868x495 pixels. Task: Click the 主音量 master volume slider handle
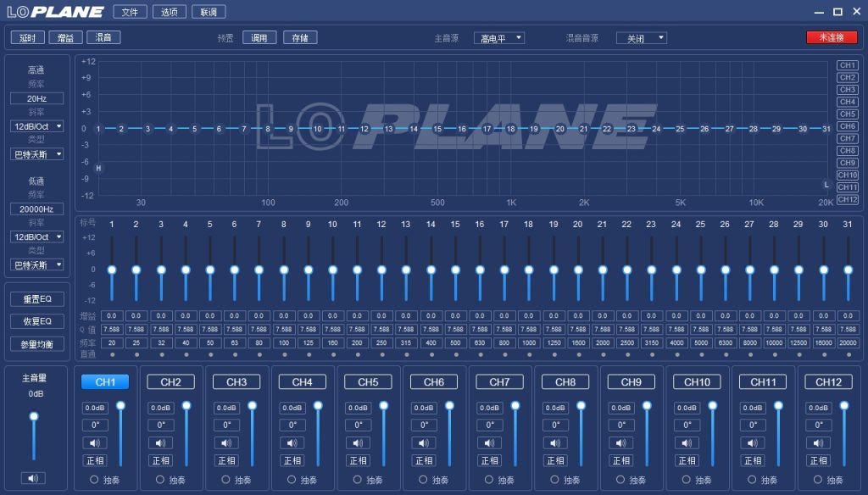pos(34,416)
